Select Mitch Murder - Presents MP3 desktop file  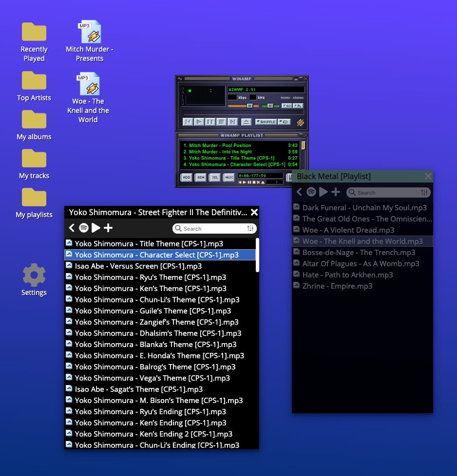90,41
